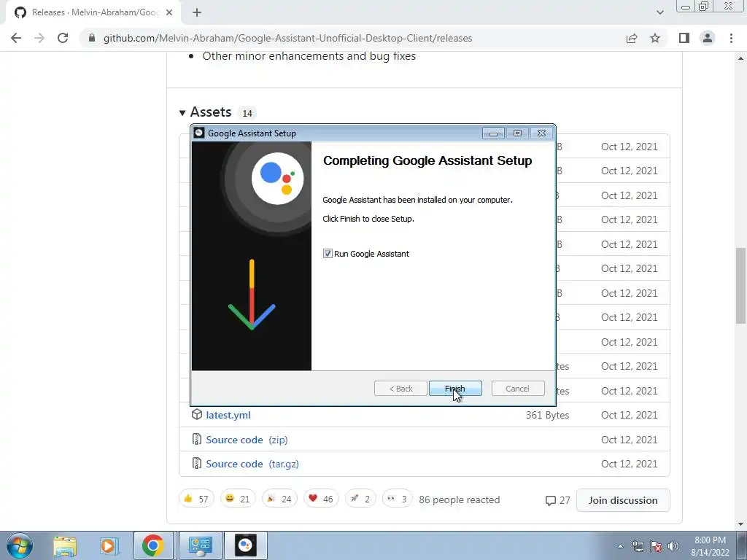Click Cancel in the setup wizard

click(517, 389)
